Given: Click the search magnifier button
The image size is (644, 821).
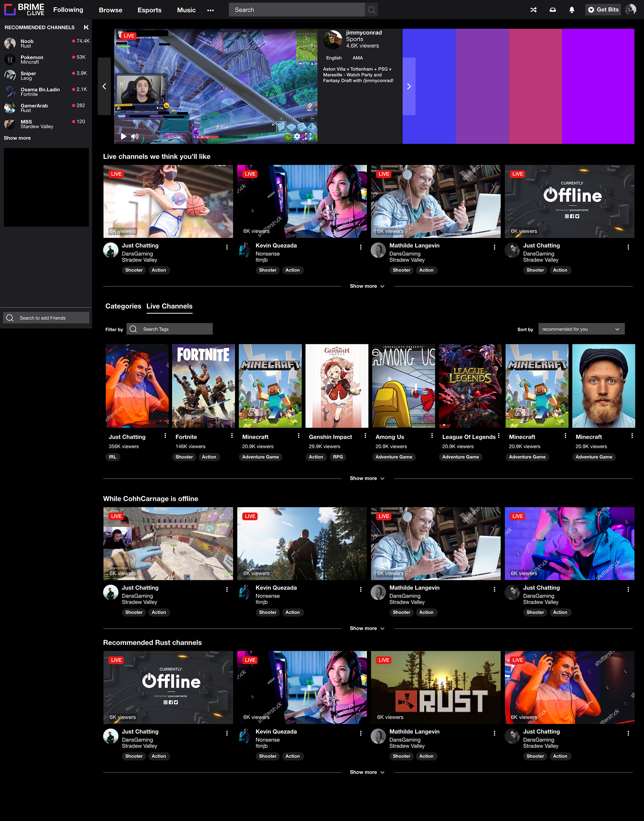Looking at the screenshot, I should [x=372, y=10].
